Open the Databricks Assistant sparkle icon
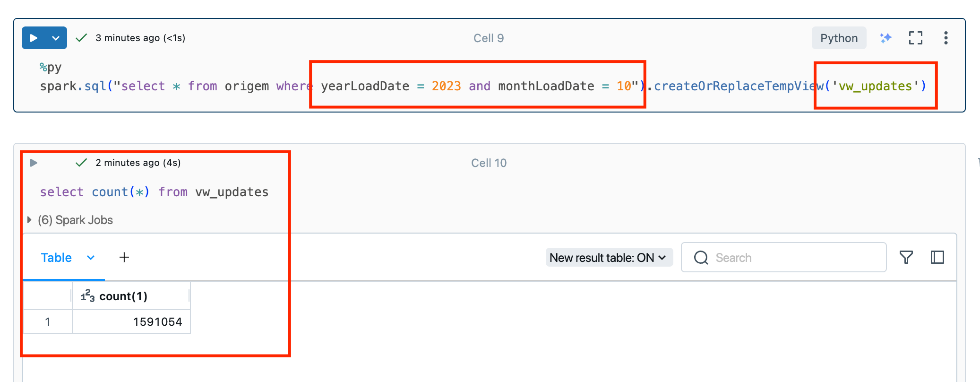The width and height of the screenshot is (980, 382). click(885, 38)
